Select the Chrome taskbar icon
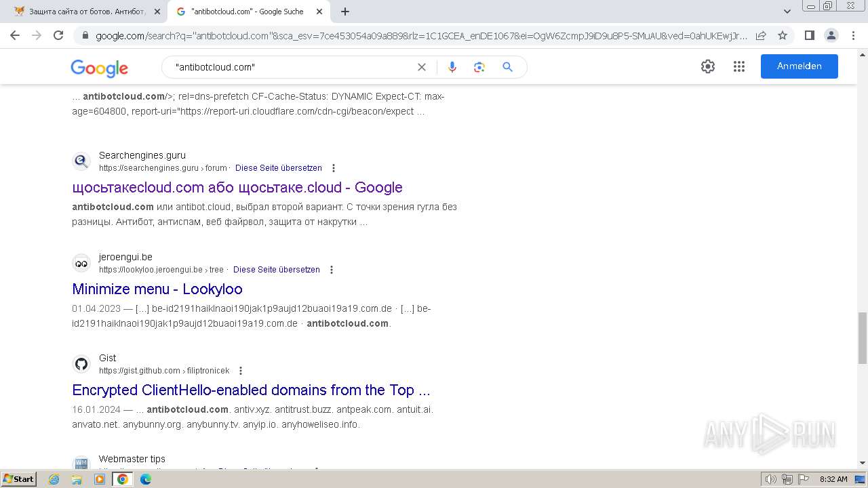The width and height of the screenshot is (868, 488). coord(123,479)
